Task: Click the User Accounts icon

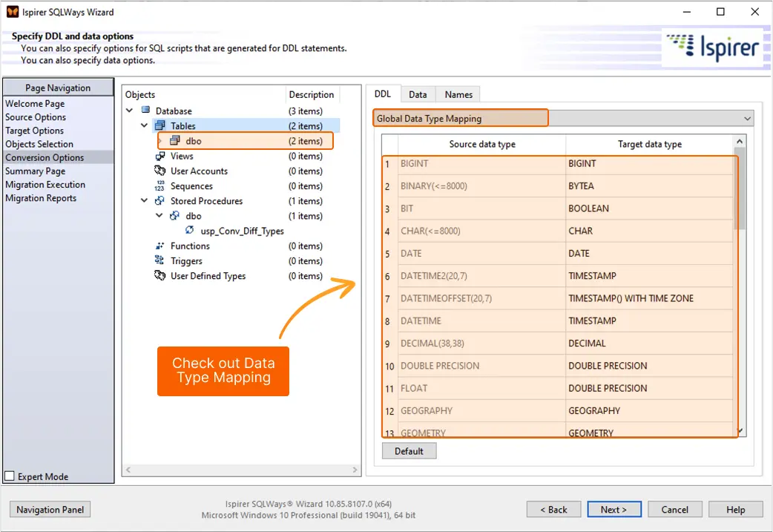Action: tap(159, 171)
